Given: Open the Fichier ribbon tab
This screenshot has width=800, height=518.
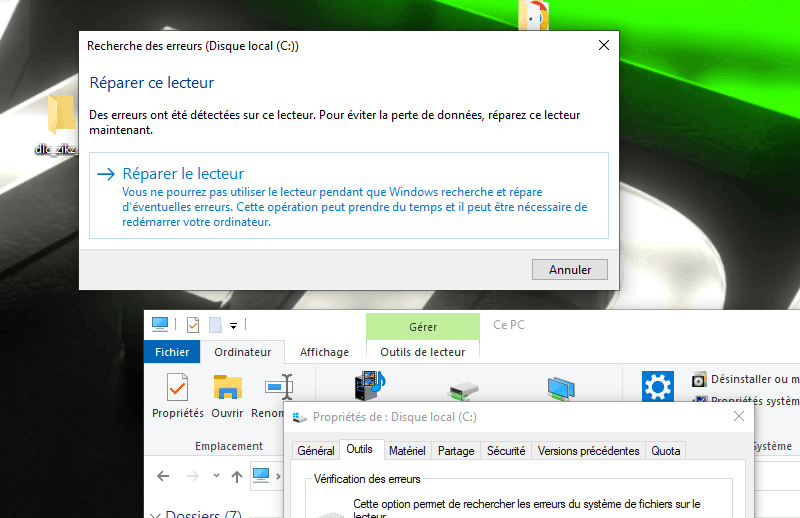Looking at the screenshot, I should (x=172, y=352).
